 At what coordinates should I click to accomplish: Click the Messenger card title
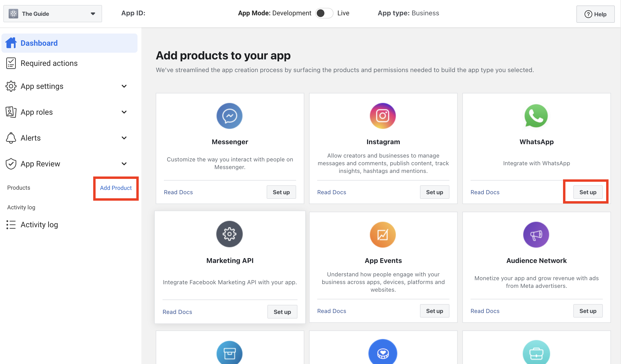(x=230, y=142)
